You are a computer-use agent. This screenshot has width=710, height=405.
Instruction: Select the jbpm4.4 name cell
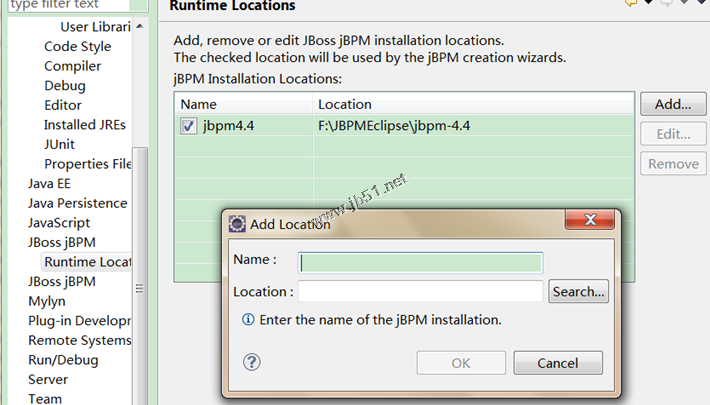pos(228,125)
